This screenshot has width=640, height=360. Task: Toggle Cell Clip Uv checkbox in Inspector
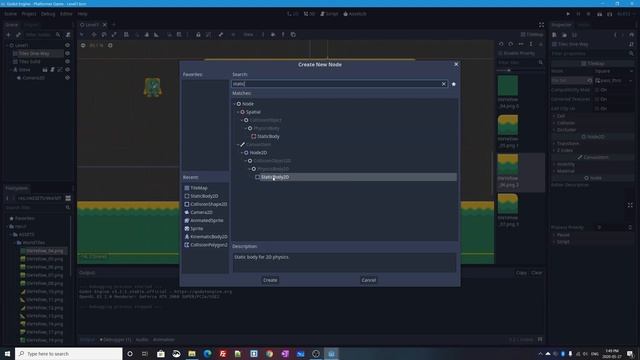pyautogui.click(x=597, y=109)
